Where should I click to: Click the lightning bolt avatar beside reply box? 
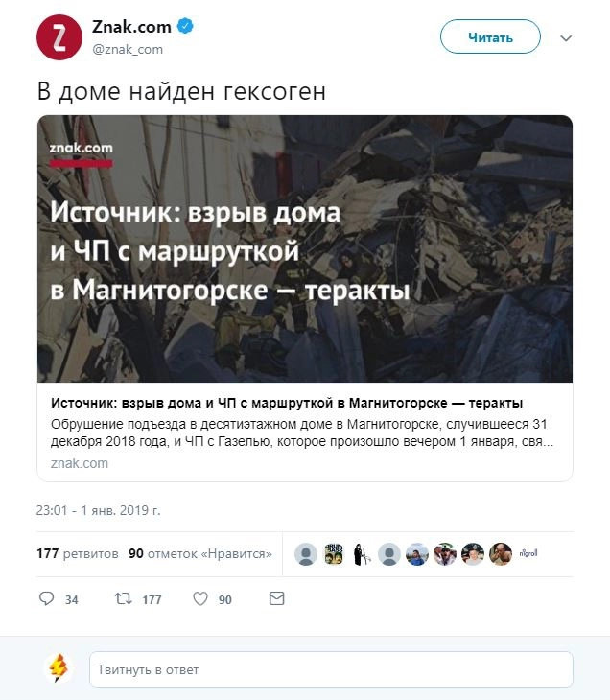(x=59, y=668)
